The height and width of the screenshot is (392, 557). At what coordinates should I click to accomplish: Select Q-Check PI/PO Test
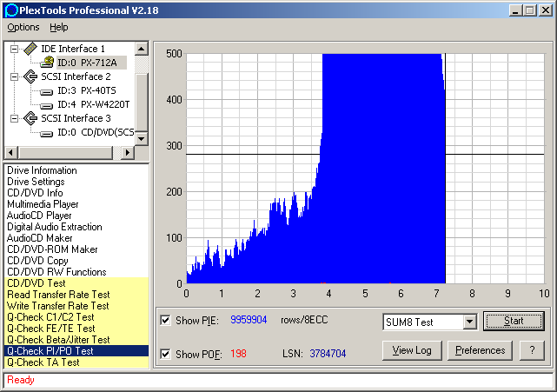[76, 351]
